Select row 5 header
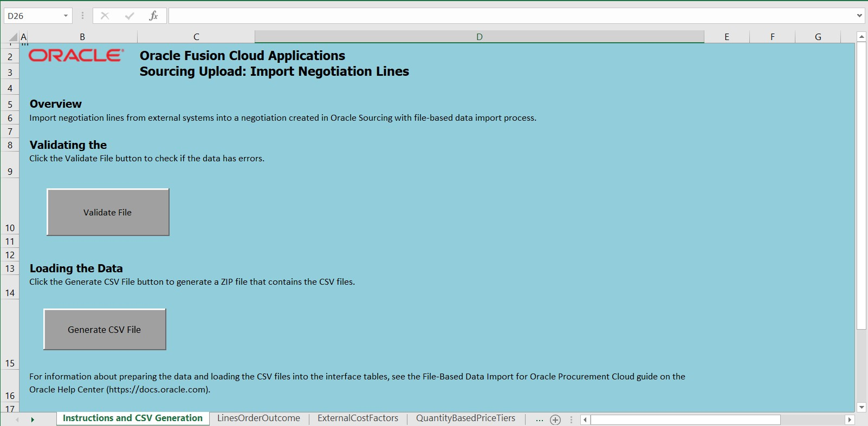The width and height of the screenshot is (868, 426). pyautogui.click(x=10, y=104)
